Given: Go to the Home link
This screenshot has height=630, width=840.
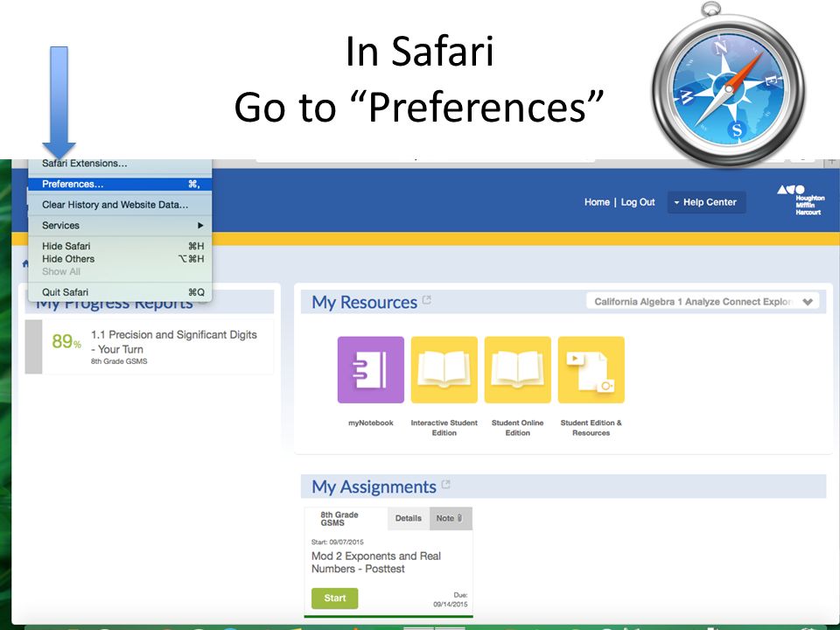Looking at the screenshot, I should 597,202.
